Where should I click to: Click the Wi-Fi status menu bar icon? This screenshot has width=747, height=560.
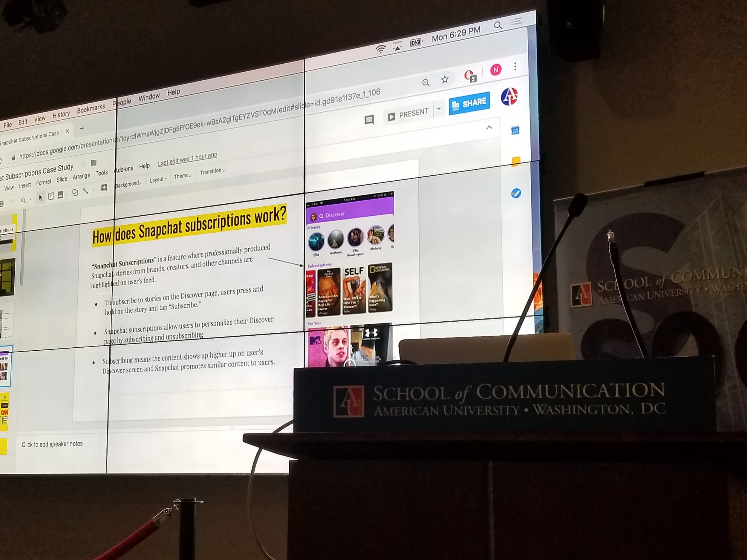click(x=381, y=50)
